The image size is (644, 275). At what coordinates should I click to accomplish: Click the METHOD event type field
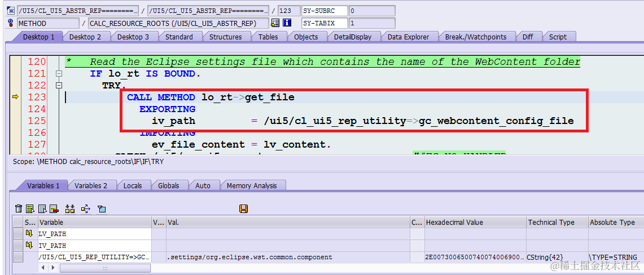[x=48, y=23]
